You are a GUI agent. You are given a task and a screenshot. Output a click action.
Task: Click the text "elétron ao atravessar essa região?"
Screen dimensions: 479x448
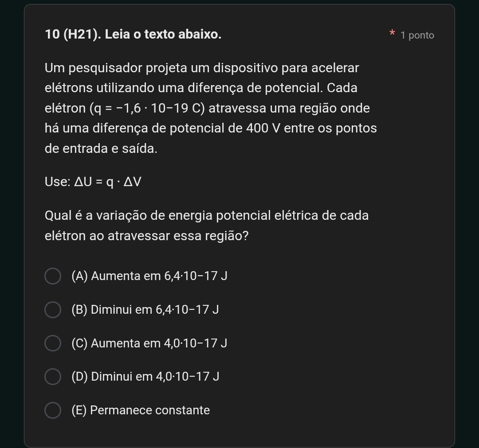pyautogui.click(x=147, y=236)
